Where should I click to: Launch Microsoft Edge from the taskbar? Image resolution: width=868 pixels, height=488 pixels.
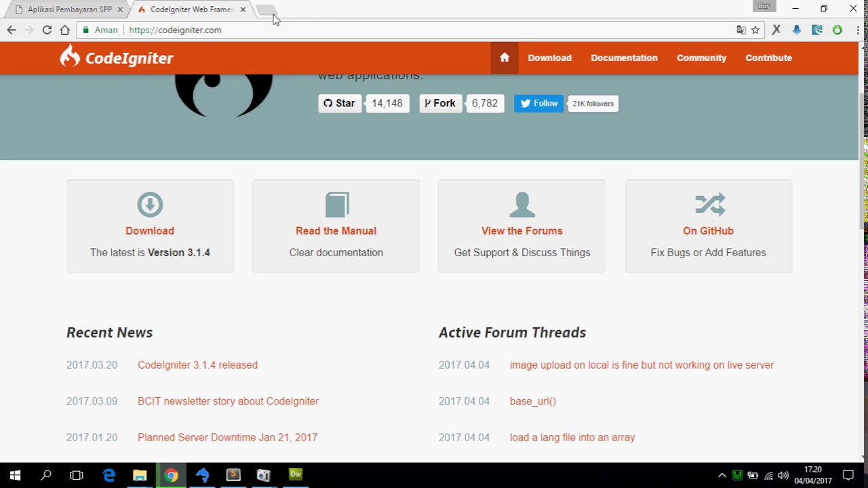tap(108, 476)
